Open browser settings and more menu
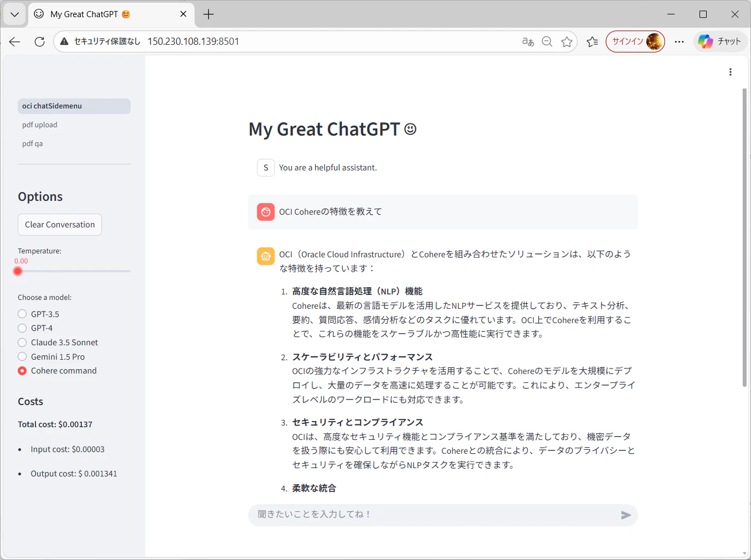Image resolution: width=751 pixels, height=560 pixels. [679, 42]
